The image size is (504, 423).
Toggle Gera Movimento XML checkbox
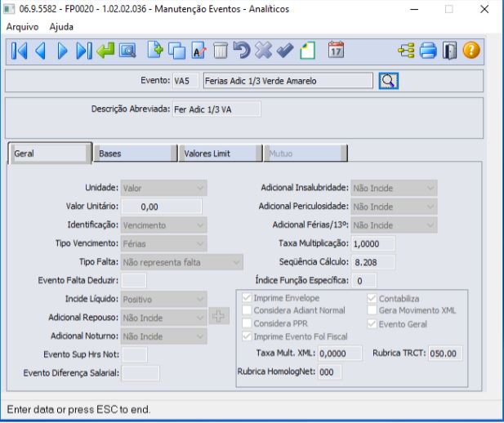pyautogui.click(x=372, y=310)
